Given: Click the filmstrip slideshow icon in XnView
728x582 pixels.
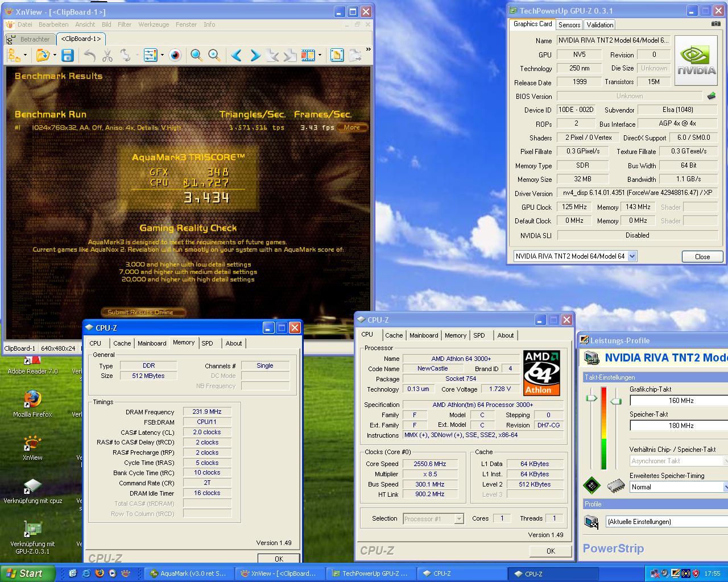Looking at the screenshot, I should pyautogui.click(x=308, y=55).
